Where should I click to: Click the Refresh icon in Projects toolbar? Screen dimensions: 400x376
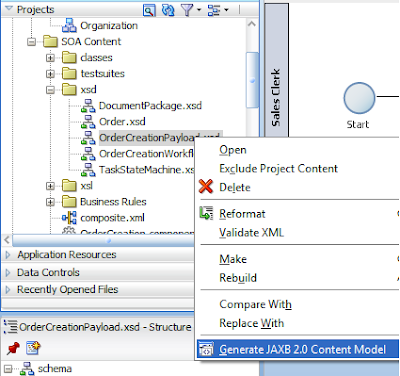pos(168,10)
